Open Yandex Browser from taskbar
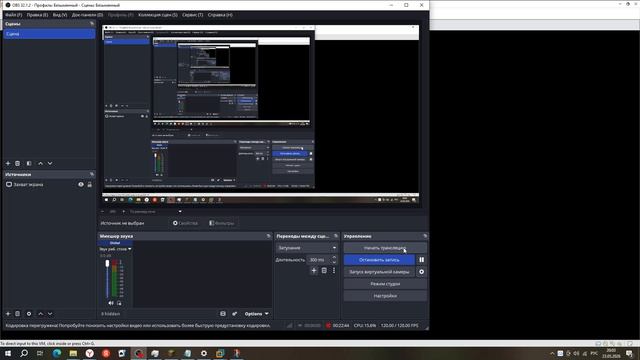Screen dimensions: 640x360 point(89,353)
